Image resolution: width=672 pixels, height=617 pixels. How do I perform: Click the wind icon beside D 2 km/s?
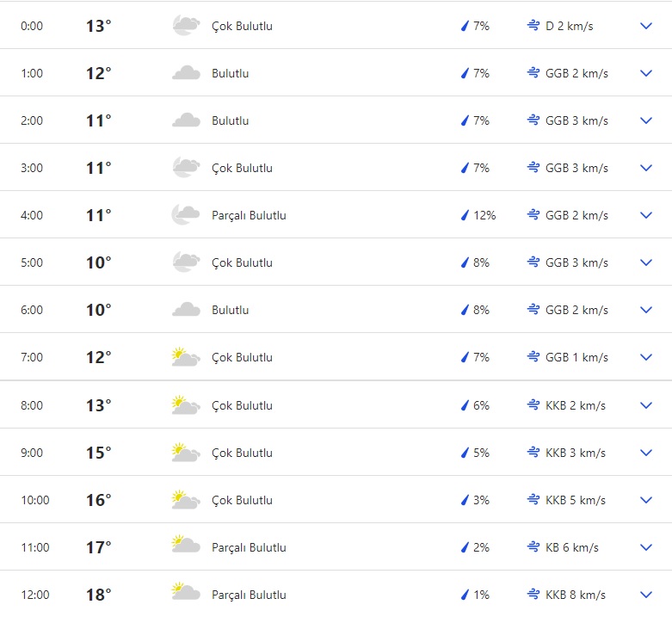(533, 26)
